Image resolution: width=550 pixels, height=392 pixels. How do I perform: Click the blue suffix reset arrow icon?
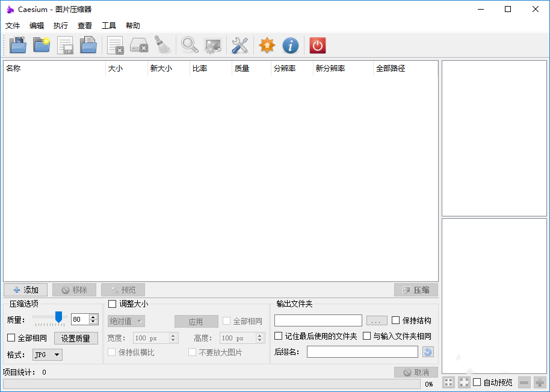pos(428,352)
